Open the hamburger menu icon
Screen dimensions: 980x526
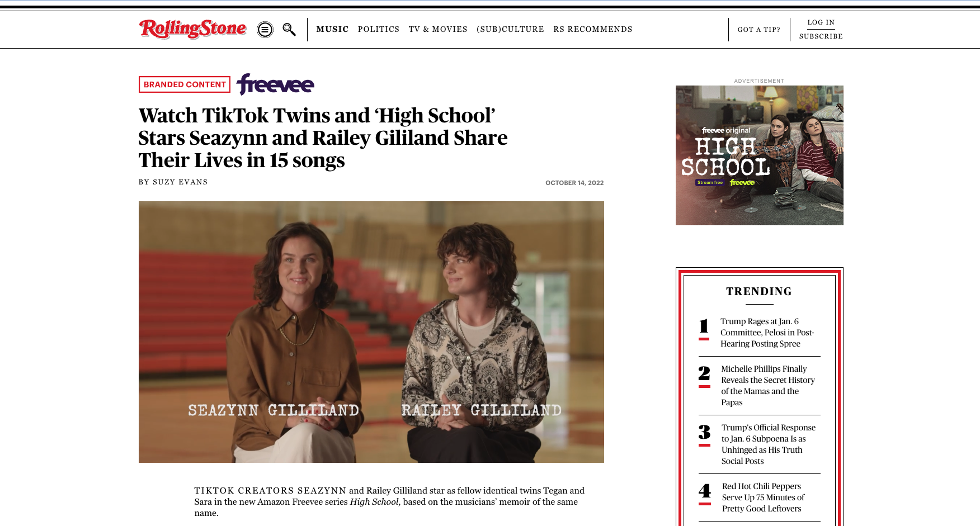265,30
